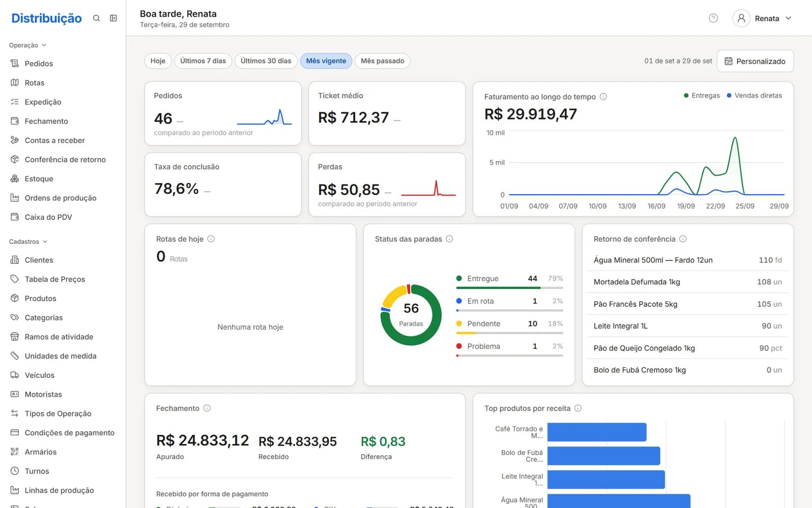Screen dimensions: 812x508
Task: Collapse the Cadastros sidebar section
Action: tap(28, 242)
